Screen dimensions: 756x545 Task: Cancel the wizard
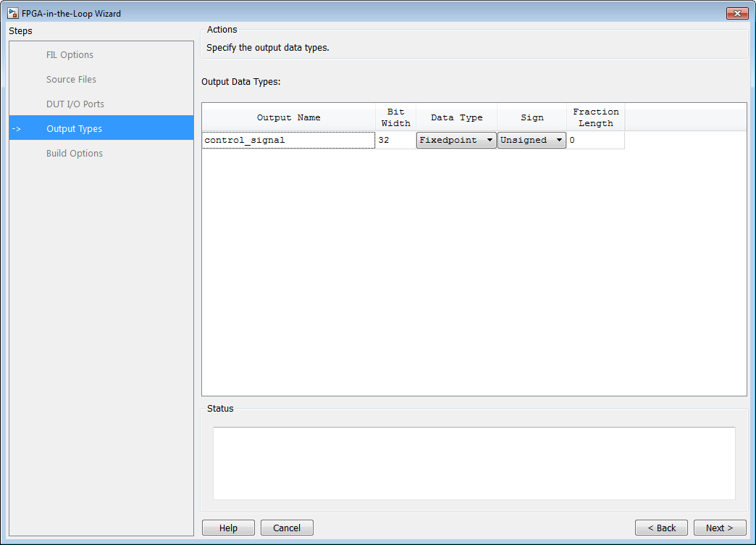click(x=287, y=528)
